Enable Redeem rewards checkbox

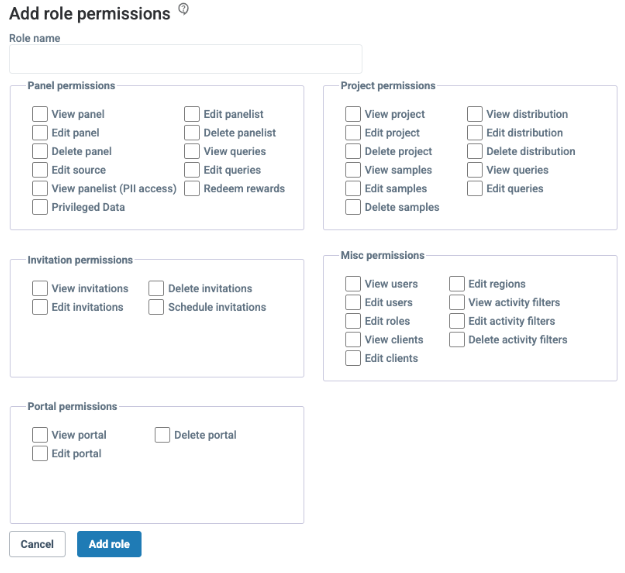[192, 188]
